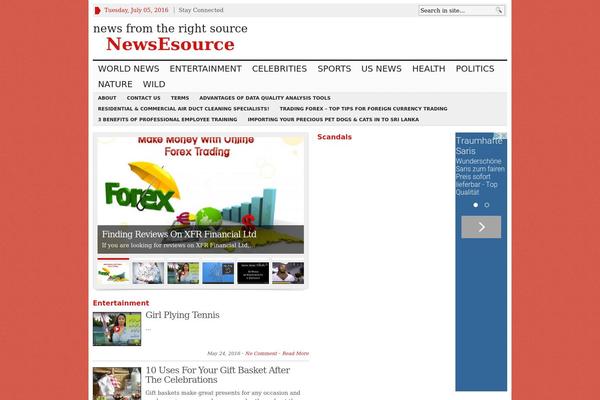Open the Contact Us link
The height and width of the screenshot is (400, 600).
point(143,98)
